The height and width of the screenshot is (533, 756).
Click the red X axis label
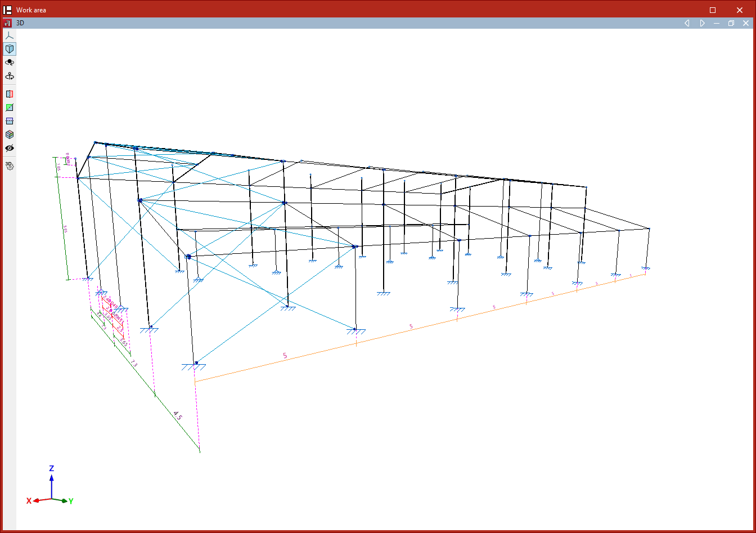[29, 501]
